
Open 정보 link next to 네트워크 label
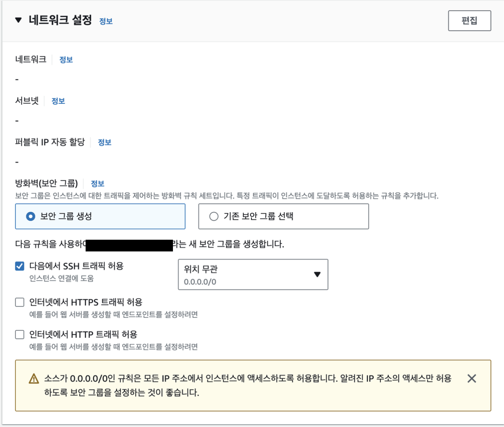click(x=66, y=60)
